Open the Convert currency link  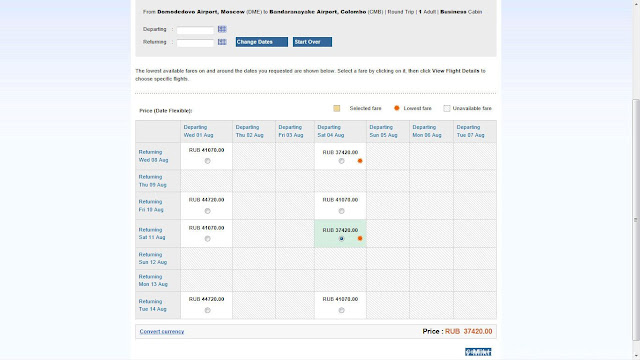162,331
